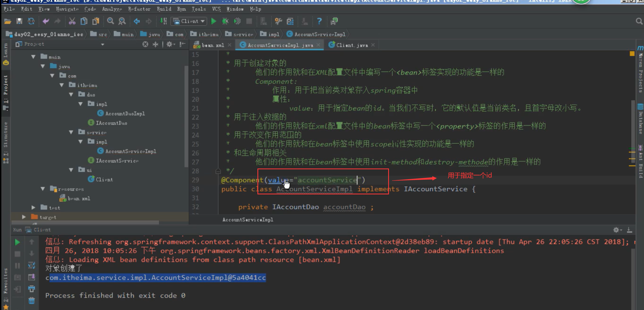Viewport: 644px width, 310px height.
Task: Switch to the bean.xml editor tab
Action: pyautogui.click(x=213, y=45)
